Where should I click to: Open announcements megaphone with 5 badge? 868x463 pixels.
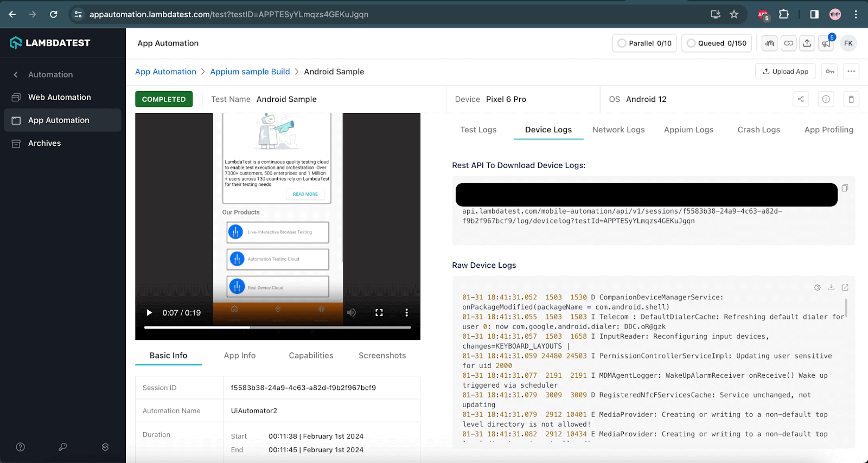pyautogui.click(x=826, y=43)
